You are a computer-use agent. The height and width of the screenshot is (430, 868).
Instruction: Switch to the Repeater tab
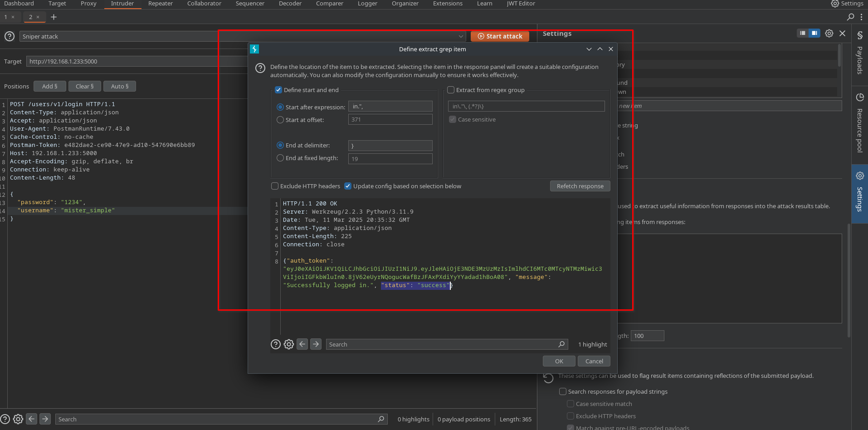click(160, 4)
